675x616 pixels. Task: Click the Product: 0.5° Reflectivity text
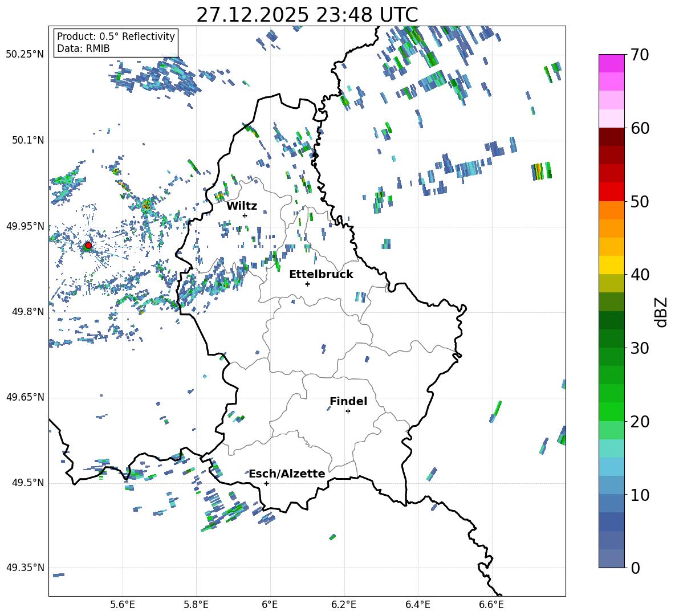[116, 36]
